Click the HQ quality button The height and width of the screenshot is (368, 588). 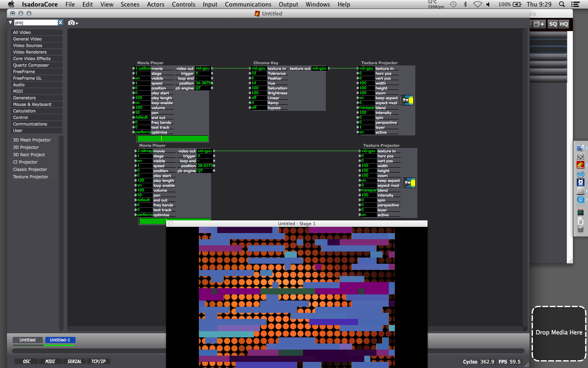[564, 24]
